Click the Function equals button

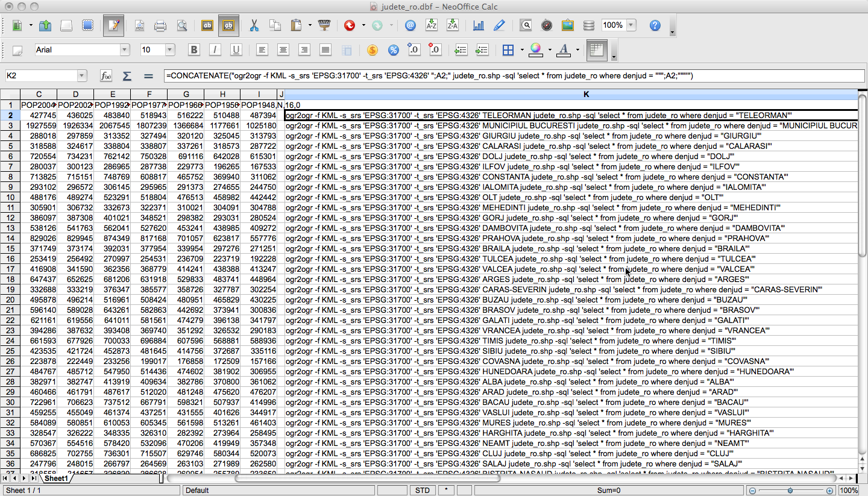pos(148,75)
